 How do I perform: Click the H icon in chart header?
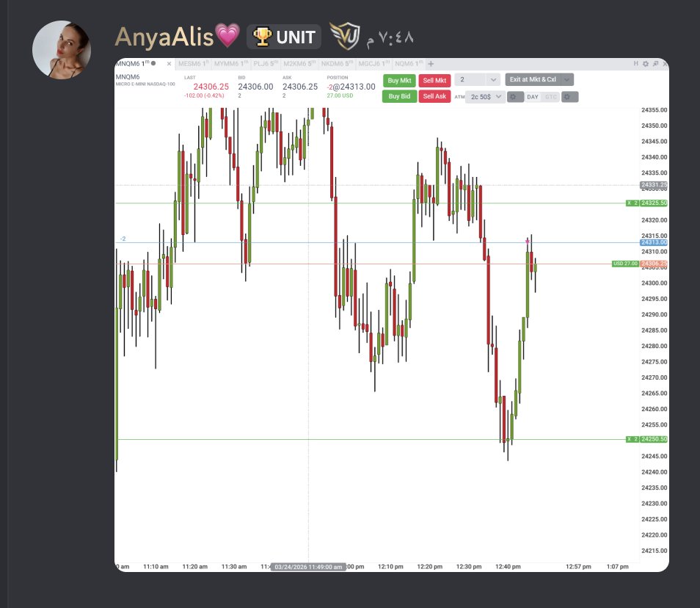click(635, 64)
